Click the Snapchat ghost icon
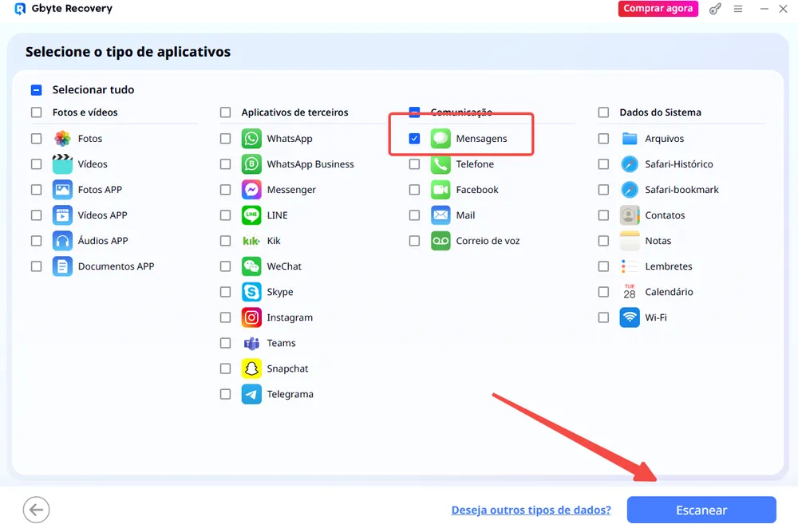Screen dimensions: 798x532 [251, 368]
